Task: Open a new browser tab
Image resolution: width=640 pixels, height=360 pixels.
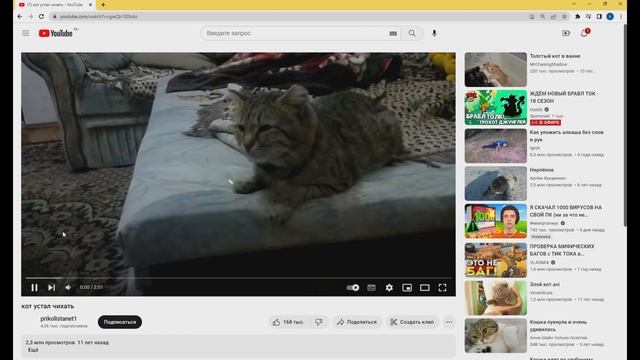Action: coord(103,4)
